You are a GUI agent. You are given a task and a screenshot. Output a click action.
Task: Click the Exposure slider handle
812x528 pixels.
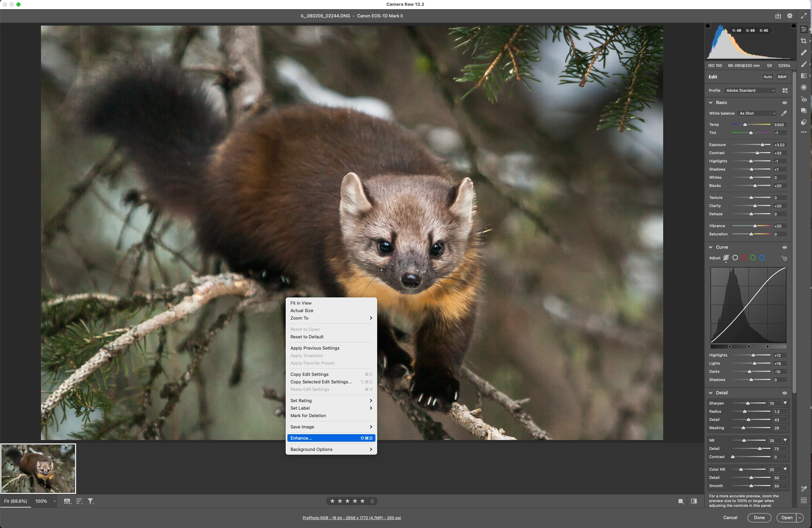[762, 145]
